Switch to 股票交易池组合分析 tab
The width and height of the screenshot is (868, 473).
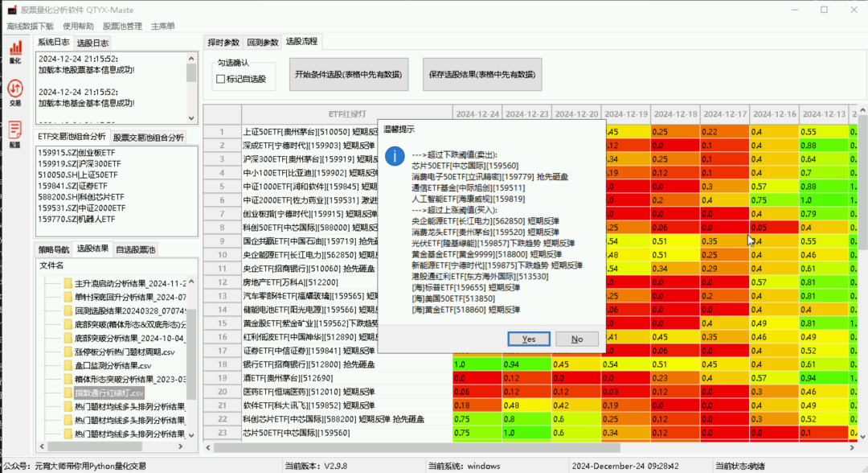click(149, 138)
